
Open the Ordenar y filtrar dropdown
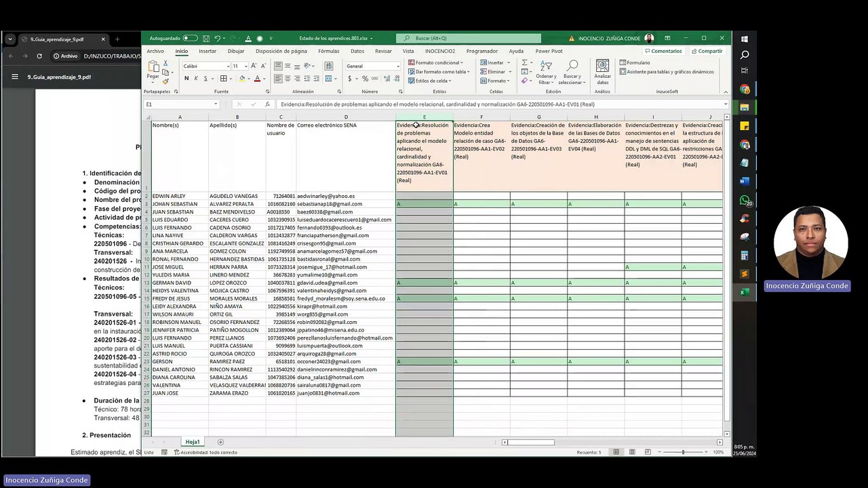pyautogui.click(x=546, y=73)
